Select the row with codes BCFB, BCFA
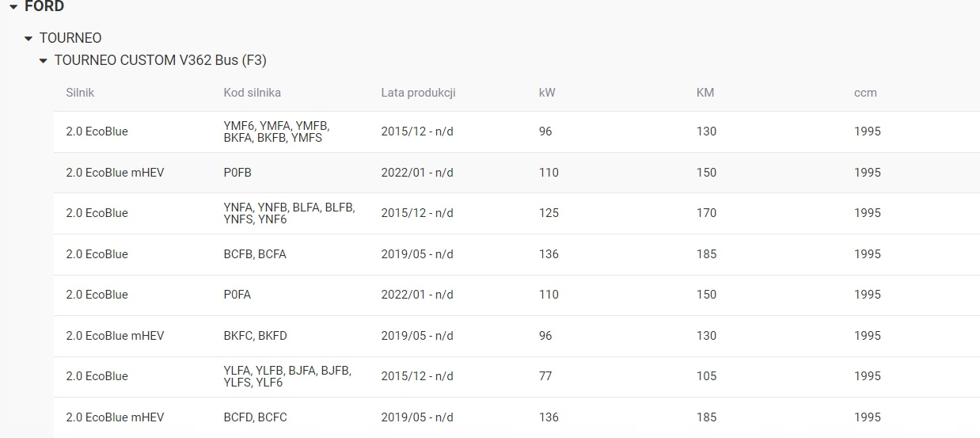Screen dimensions: 980x438 click(x=255, y=254)
